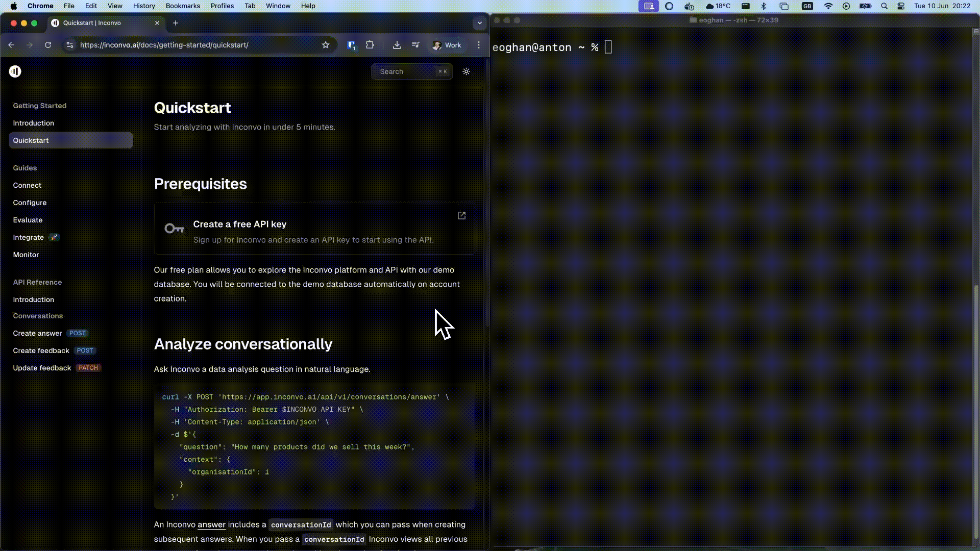Image resolution: width=980 pixels, height=551 pixels.
Task: Open Introduction under API Reference
Action: pos(33,299)
